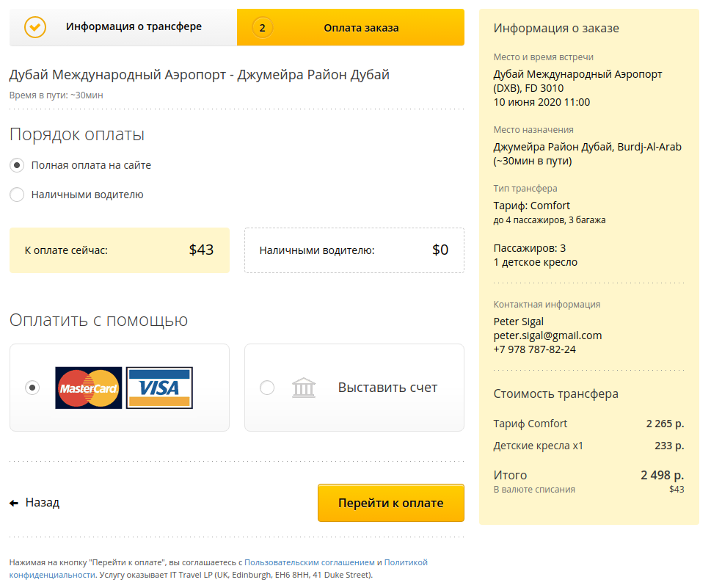
Task: Click the step 2 number circle
Action: [x=262, y=28]
